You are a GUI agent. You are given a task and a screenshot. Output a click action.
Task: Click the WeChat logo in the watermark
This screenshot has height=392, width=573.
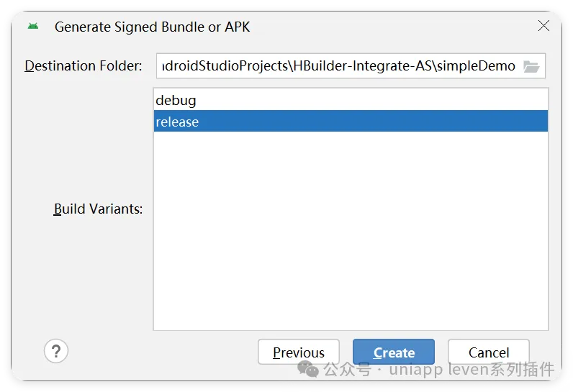(x=307, y=369)
